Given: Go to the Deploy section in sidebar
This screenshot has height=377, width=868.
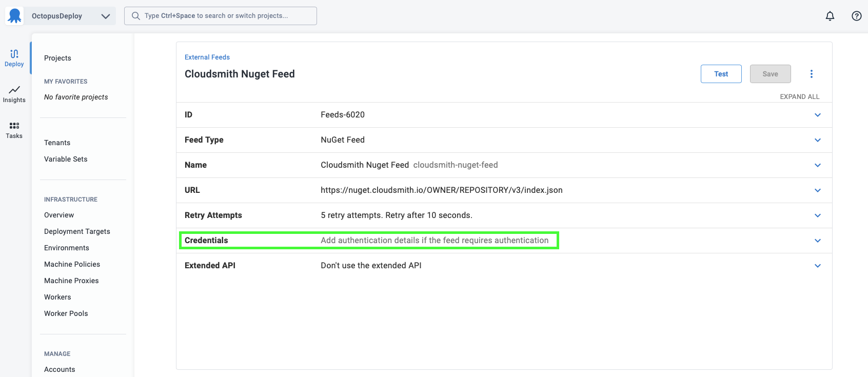Looking at the screenshot, I should pos(14,58).
